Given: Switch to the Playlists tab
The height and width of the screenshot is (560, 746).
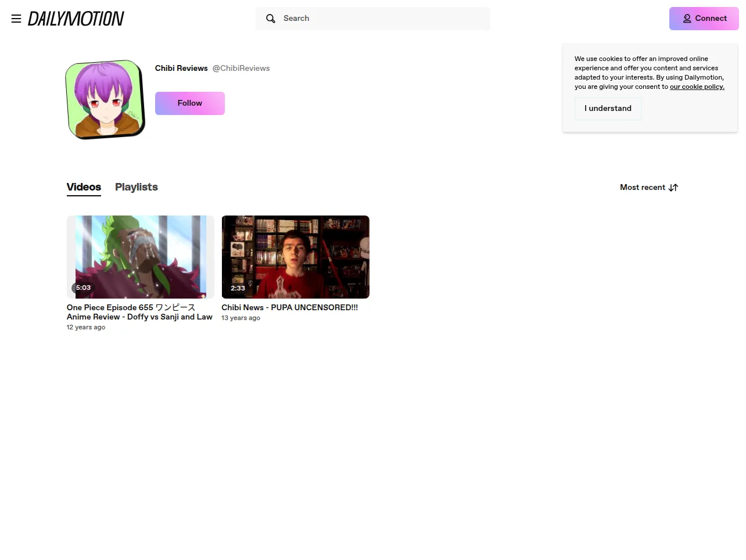Looking at the screenshot, I should 137,187.
